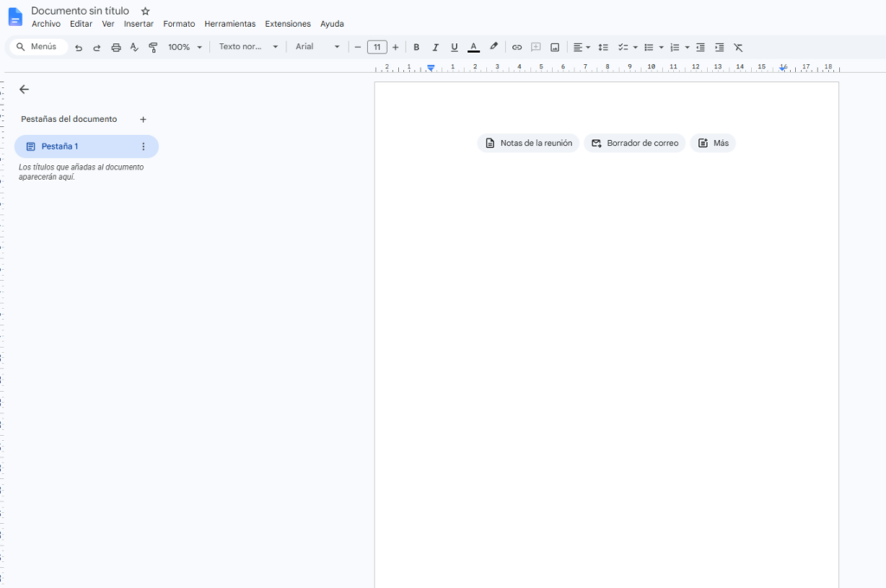Image resolution: width=886 pixels, height=588 pixels.
Task: Click the Menús search box
Action: tap(38, 47)
